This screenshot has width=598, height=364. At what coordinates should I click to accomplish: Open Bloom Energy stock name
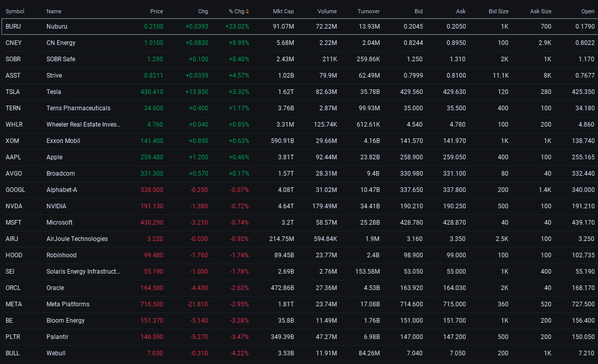(65, 321)
